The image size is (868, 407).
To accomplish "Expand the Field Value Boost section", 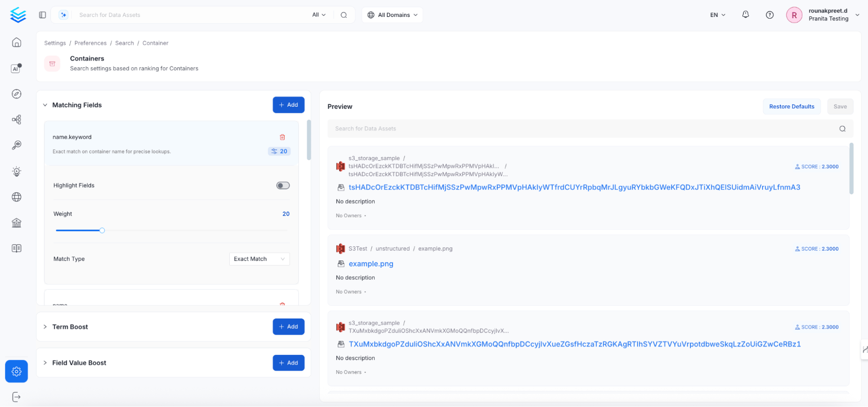I will tap(45, 363).
